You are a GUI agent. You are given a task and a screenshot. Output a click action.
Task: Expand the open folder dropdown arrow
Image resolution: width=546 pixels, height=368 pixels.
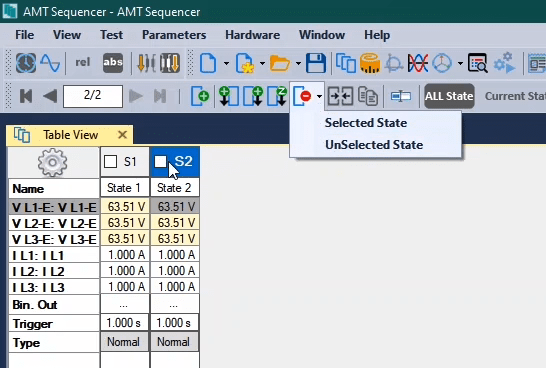click(298, 63)
